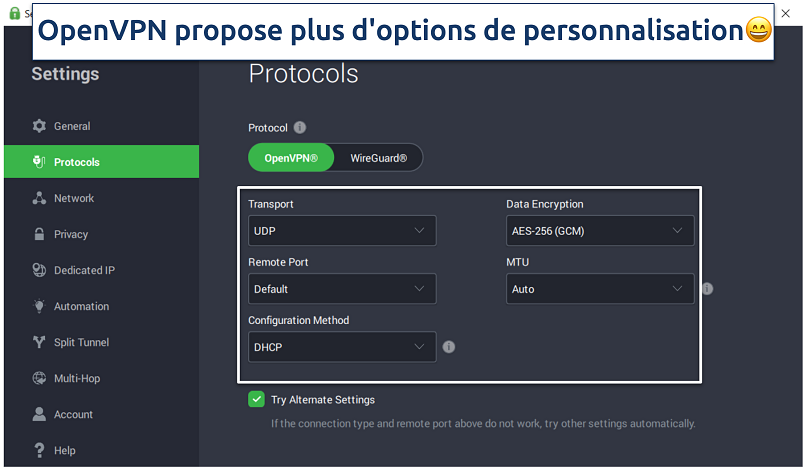Select the OpenVPN protocol option
The width and height of the screenshot is (806, 470).
coord(291,158)
